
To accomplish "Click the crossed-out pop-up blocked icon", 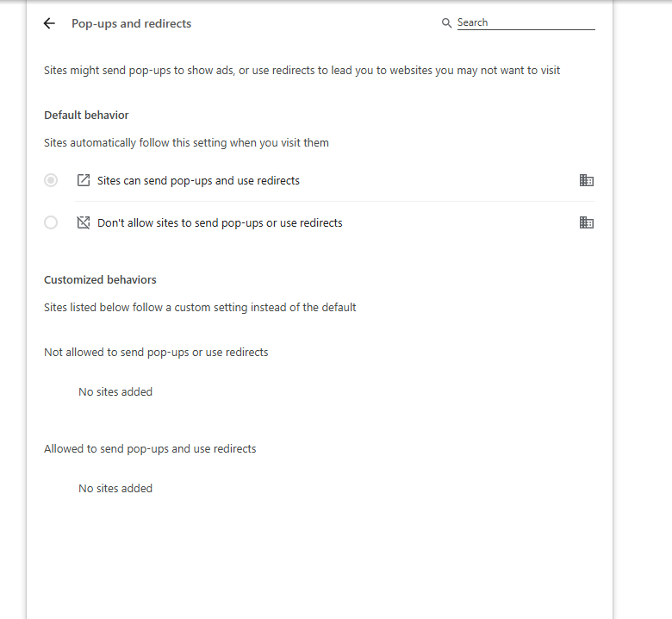I will click(x=84, y=222).
